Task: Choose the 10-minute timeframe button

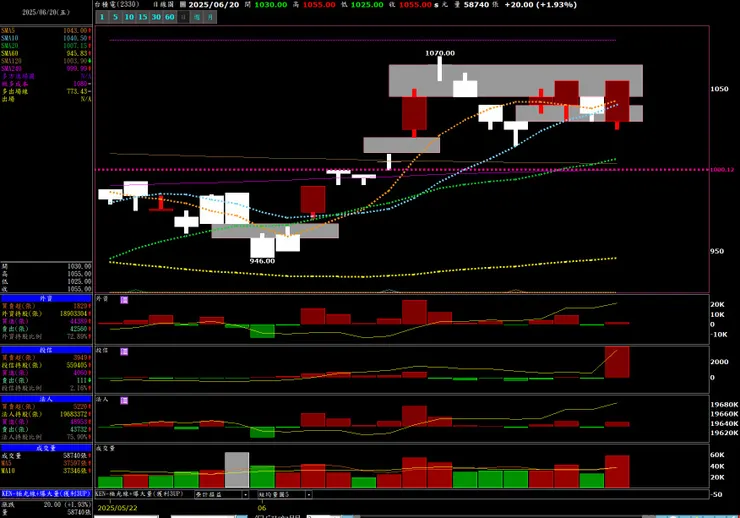Action: pos(129,17)
